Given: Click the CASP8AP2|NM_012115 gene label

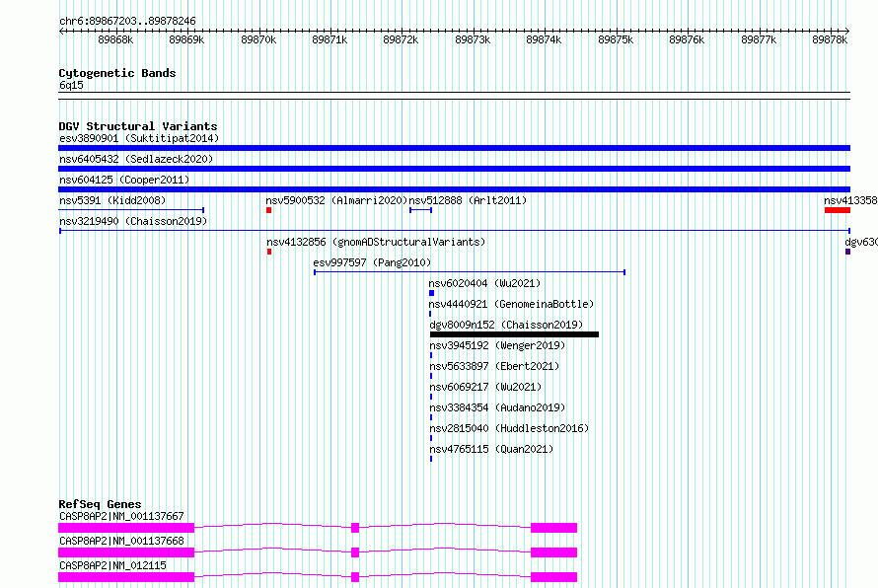Looking at the screenshot, I should pyautogui.click(x=112, y=565).
